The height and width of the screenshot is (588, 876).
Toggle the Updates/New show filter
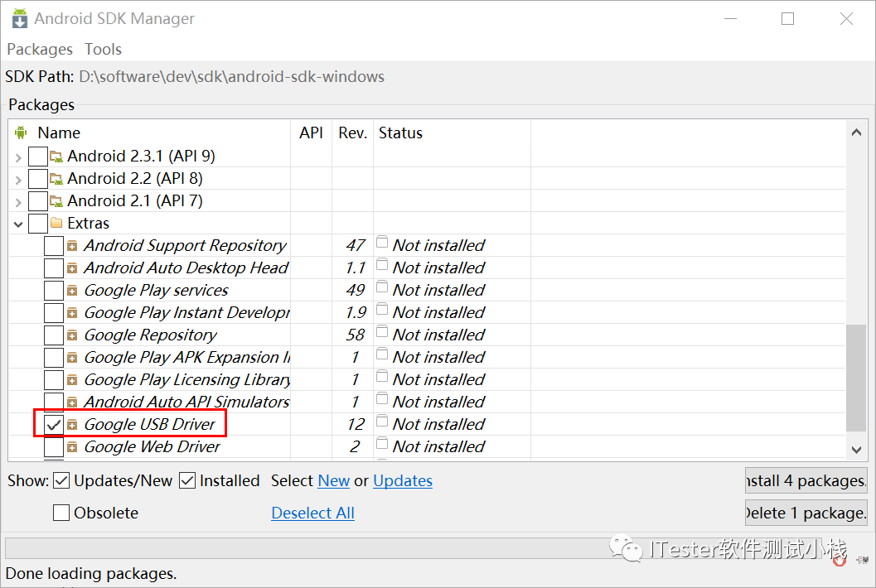click(62, 481)
